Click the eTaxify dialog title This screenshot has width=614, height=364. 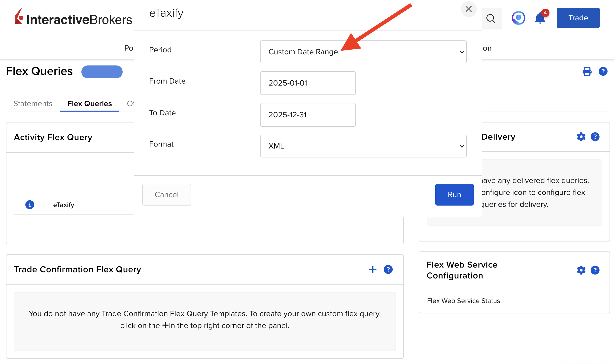(166, 13)
